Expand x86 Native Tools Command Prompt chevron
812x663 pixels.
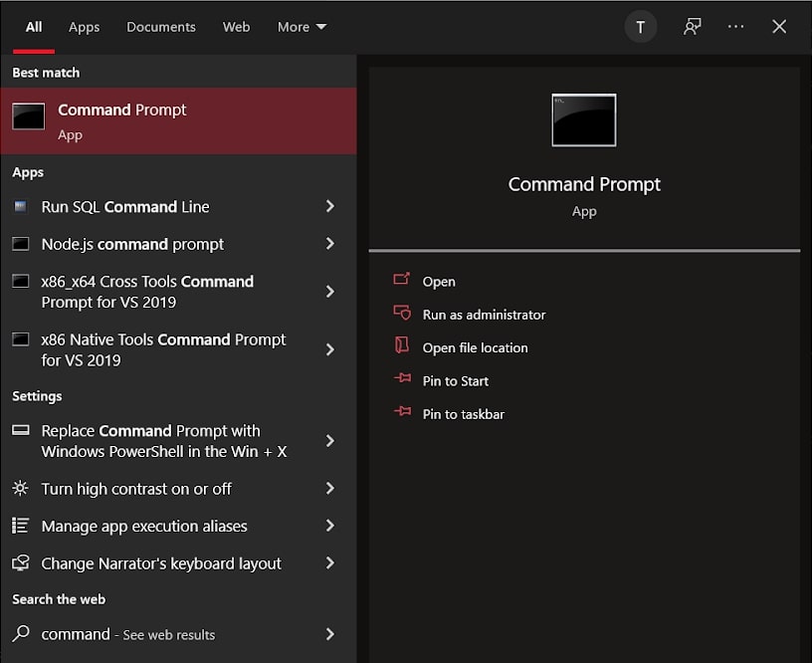tap(330, 349)
